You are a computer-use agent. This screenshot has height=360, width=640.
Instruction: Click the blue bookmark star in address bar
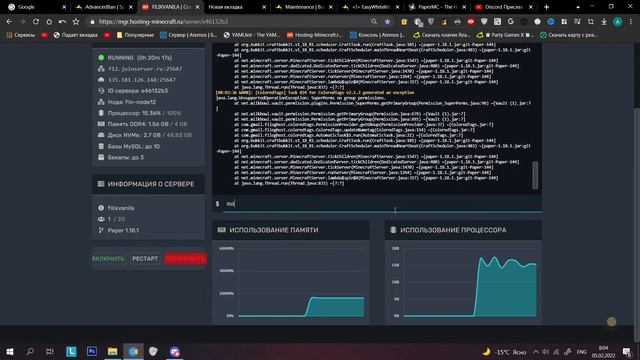[387, 22]
